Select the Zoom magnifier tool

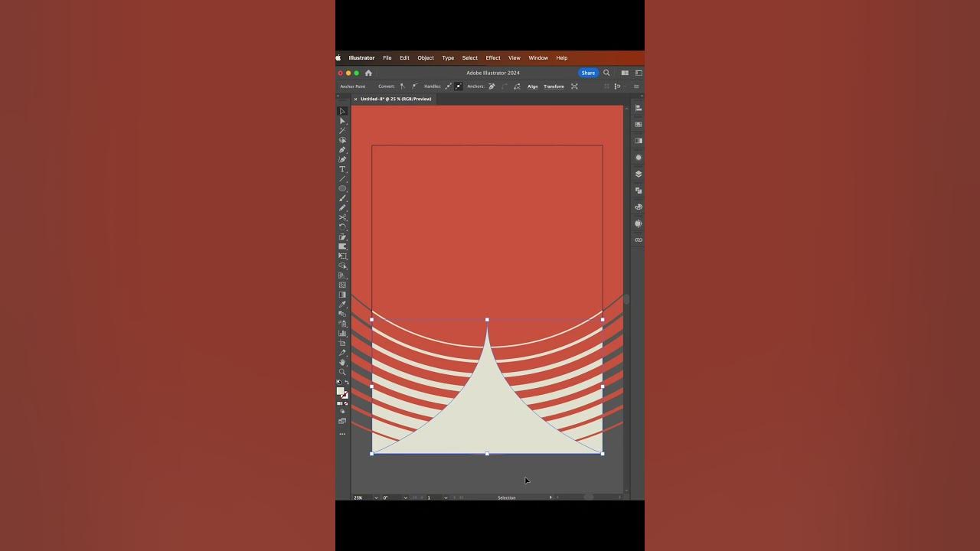click(x=342, y=372)
